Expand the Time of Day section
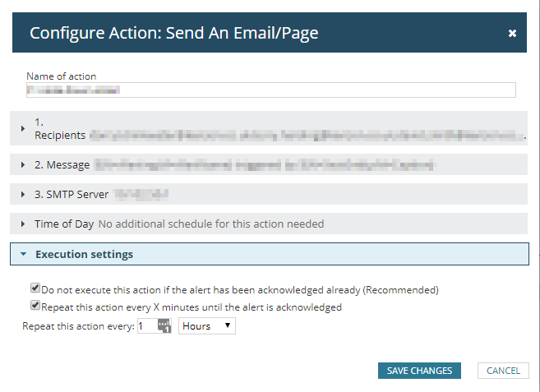Screen dimensions: 540x392 [64, 224]
